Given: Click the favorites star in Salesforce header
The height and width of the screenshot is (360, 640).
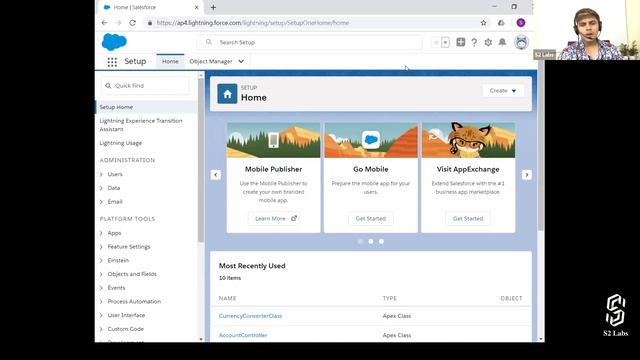Looking at the screenshot, I should 436,42.
